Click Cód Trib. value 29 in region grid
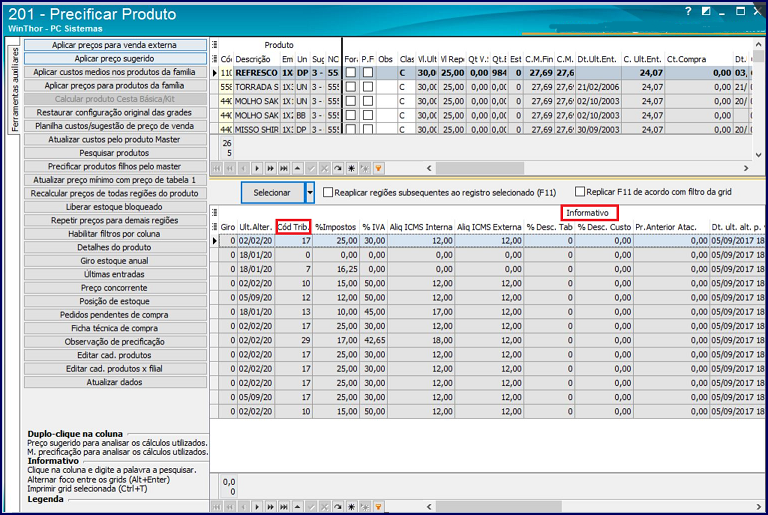This screenshot has height=515, width=768. 294,340
